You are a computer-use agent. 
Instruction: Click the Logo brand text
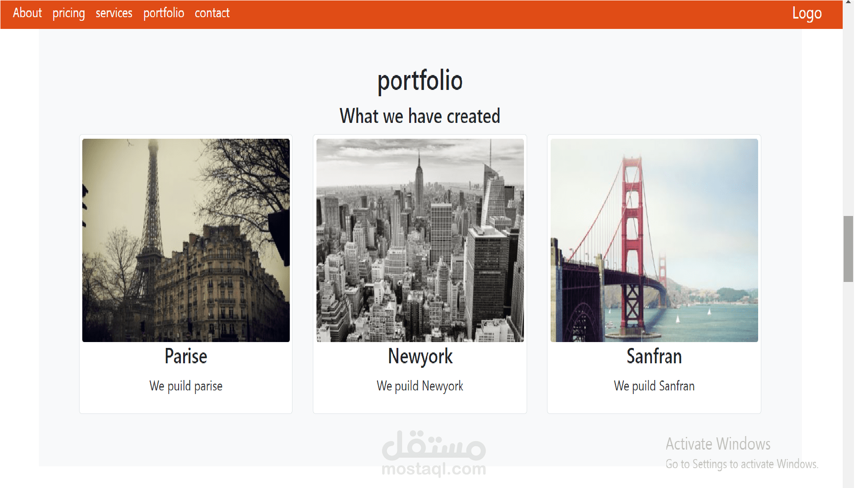coord(807,14)
